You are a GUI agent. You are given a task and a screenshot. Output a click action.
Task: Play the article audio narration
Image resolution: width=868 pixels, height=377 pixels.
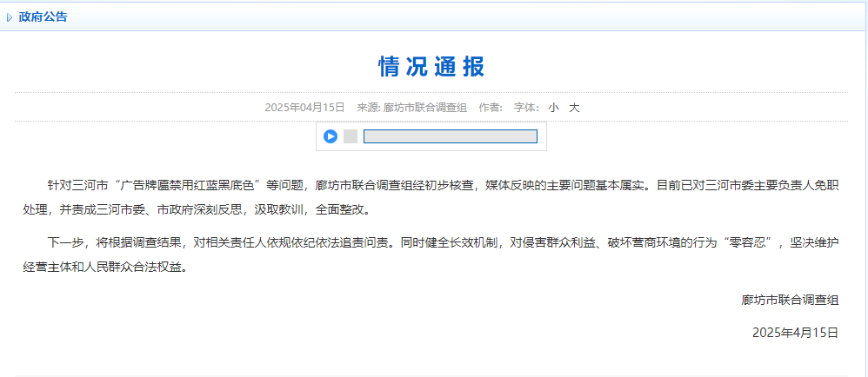click(331, 136)
